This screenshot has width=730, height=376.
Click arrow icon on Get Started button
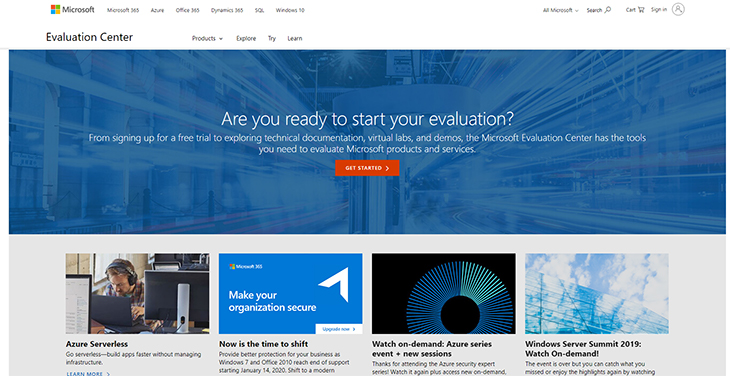(387, 168)
